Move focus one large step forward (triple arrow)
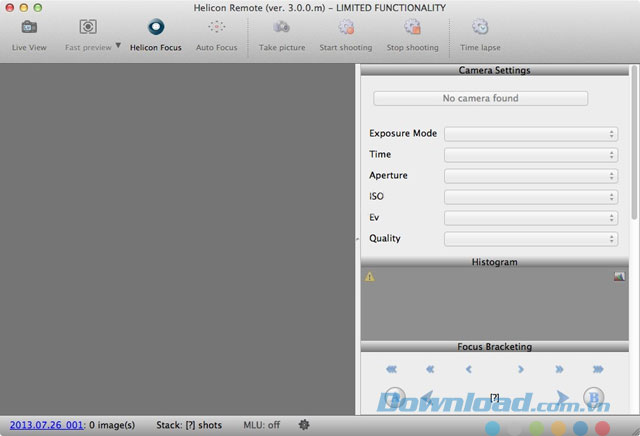Image resolution: width=640 pixels, height=436 pixels. pos(598,369)
